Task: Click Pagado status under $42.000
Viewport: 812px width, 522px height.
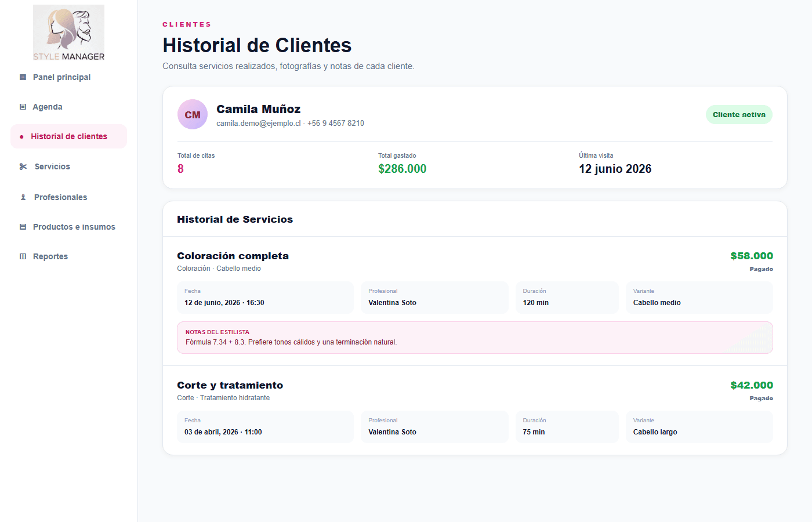Action: click(x=761, y=398)
